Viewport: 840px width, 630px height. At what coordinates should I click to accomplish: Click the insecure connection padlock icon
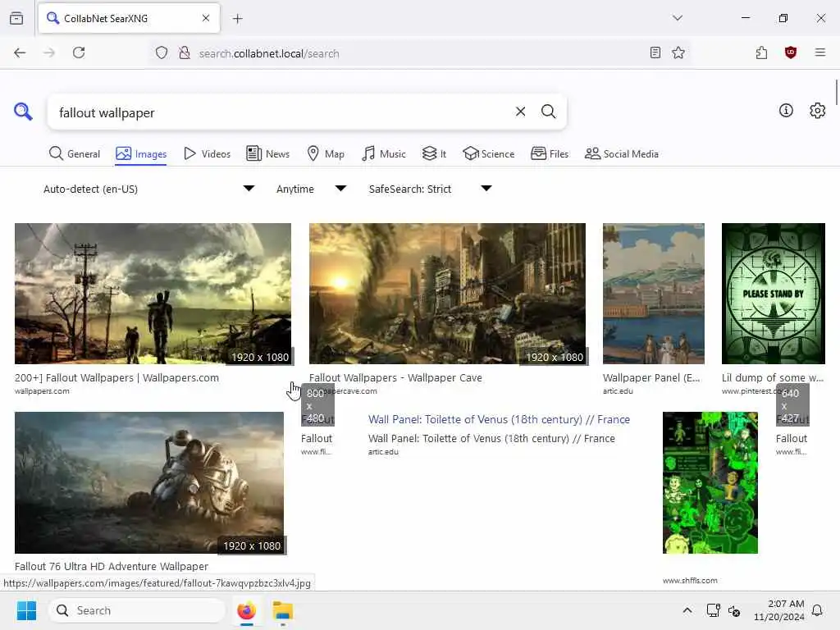tap(185, 53)
